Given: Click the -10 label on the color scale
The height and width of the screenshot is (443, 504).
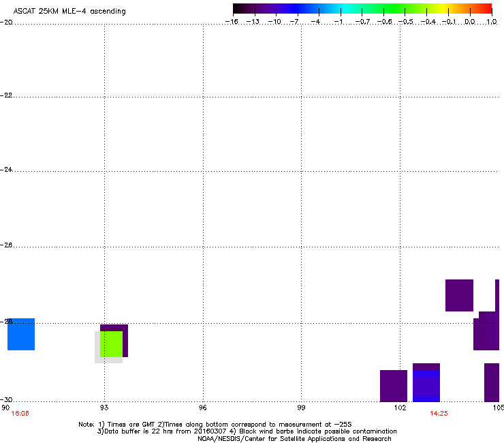Looking at the screenshot, I should [x=274, y=22].
